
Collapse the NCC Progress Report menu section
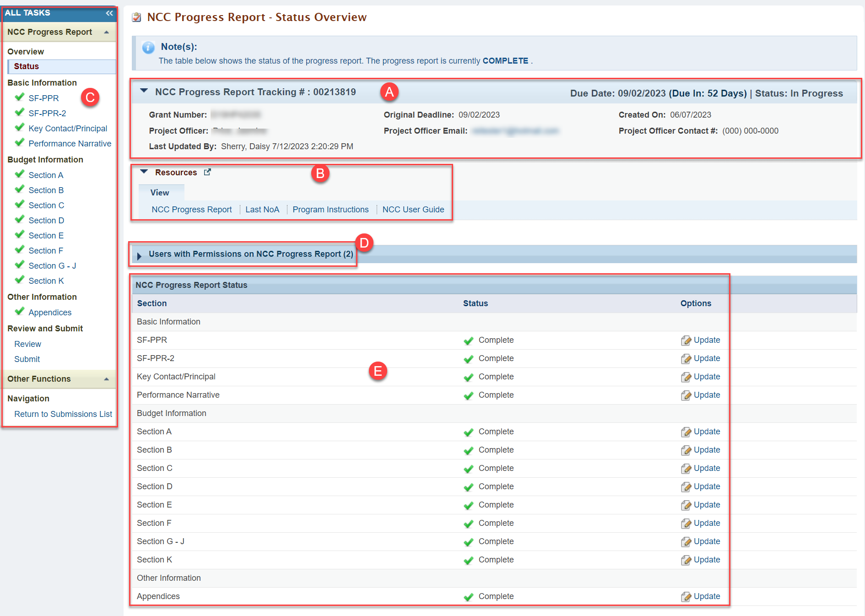(x=107, y=32)
